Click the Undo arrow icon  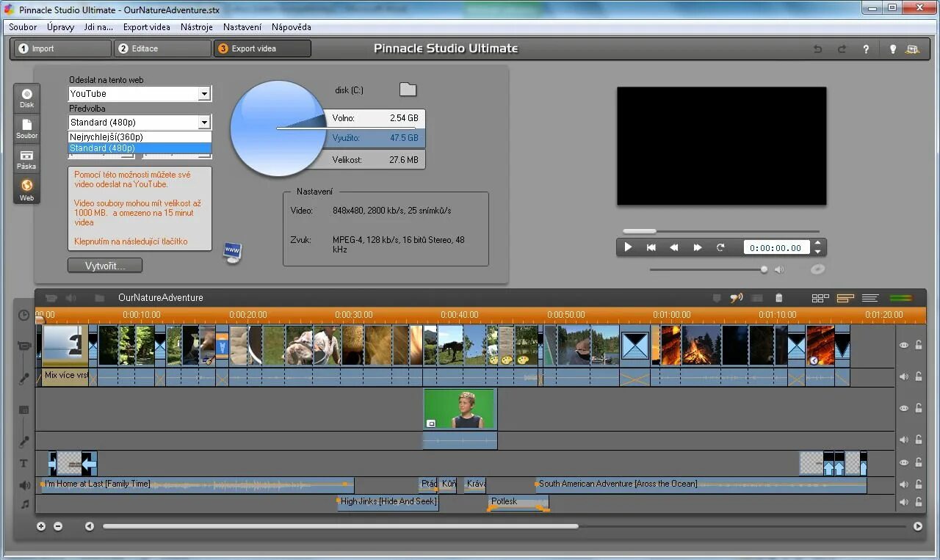[x=817, y=49]
